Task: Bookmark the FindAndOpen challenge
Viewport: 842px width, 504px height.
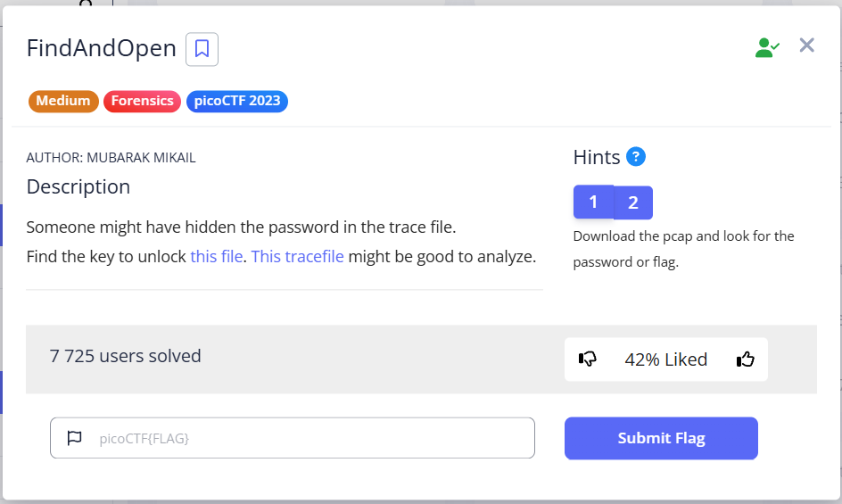Action: pos(202,49)
